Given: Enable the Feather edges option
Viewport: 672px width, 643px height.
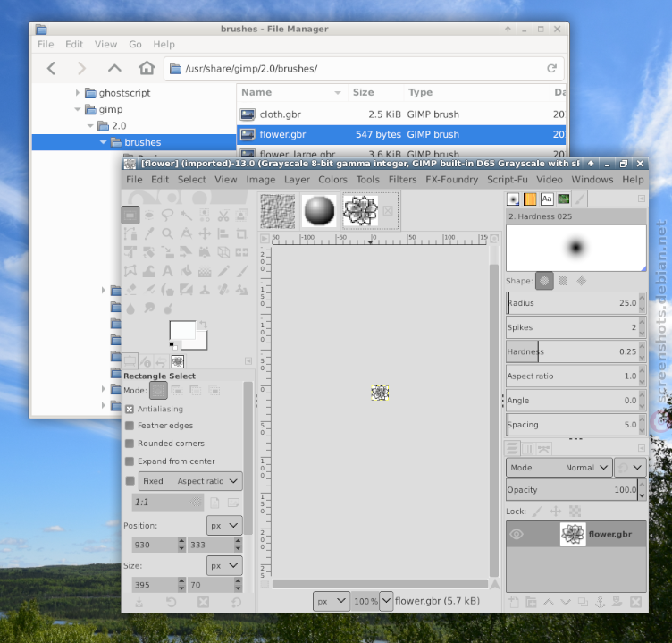Looking at the screenshot, I should tap(130, 426).
